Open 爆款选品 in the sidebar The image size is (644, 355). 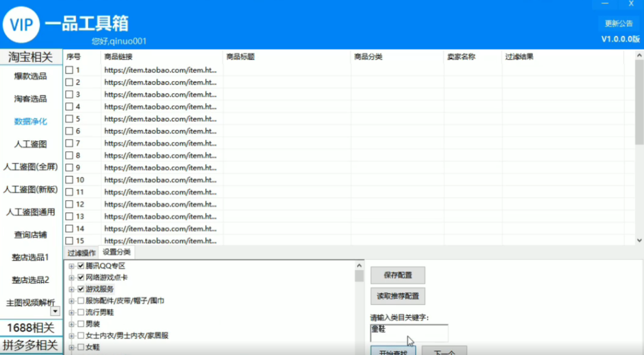tap(31, 77)
